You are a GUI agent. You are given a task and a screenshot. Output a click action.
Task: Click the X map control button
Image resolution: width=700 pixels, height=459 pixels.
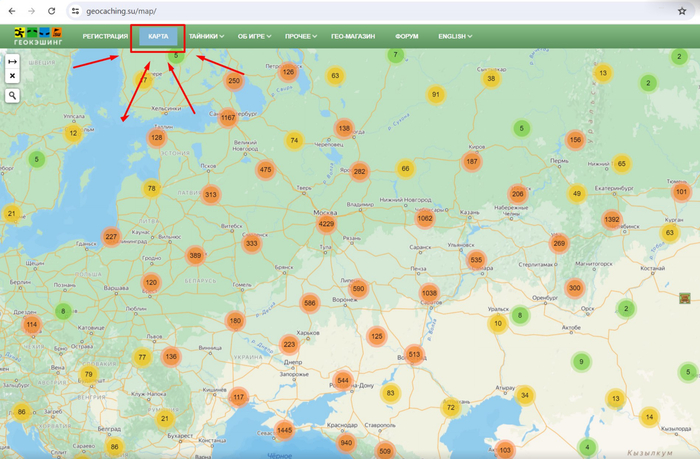(x=13, y=76)
